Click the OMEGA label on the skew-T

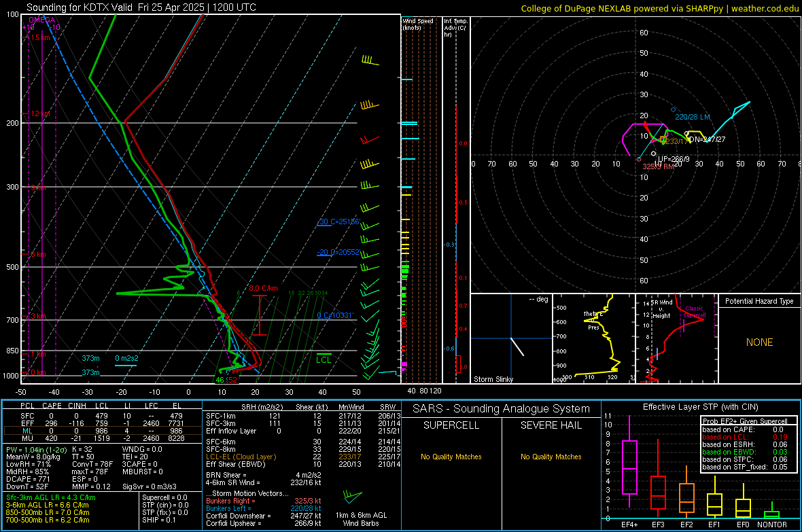pos(41,20)
